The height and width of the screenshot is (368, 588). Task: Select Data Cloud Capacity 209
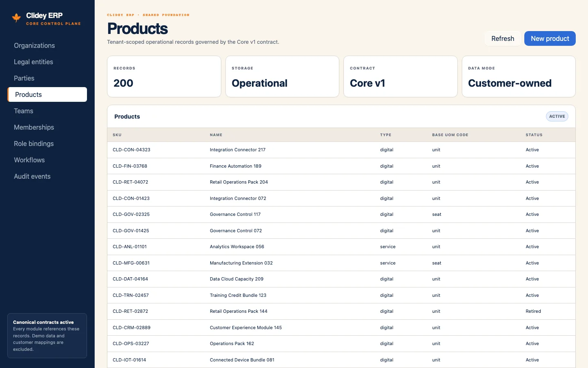tap(236, 279)
